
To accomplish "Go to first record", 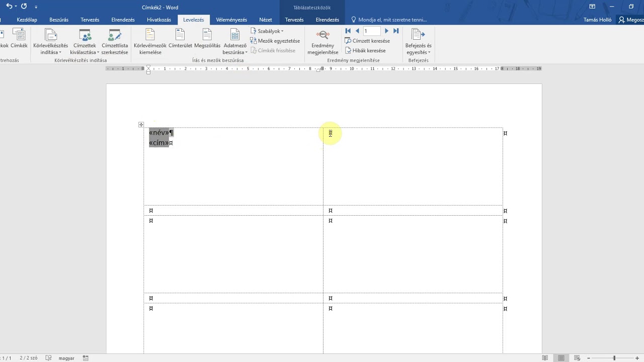I will click(x=348, y=31).
